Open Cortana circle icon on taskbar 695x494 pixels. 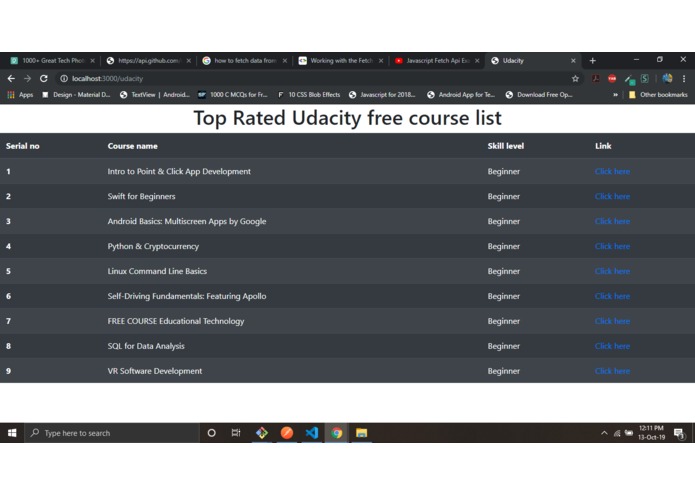[211, 433]
